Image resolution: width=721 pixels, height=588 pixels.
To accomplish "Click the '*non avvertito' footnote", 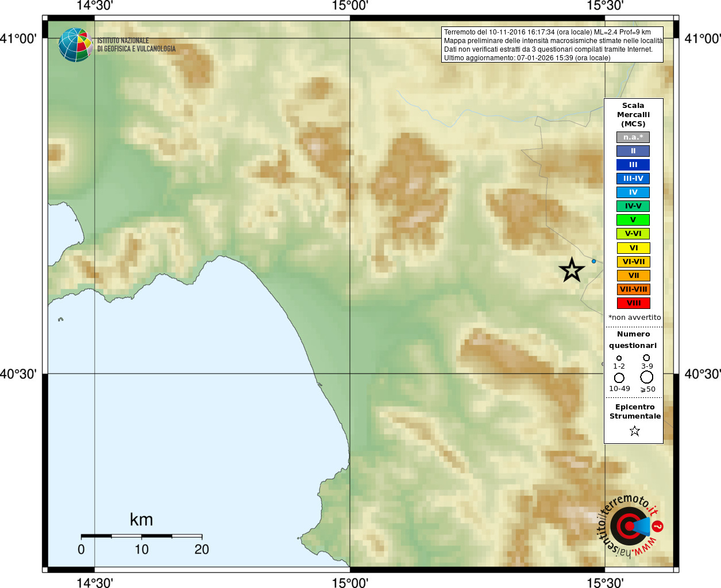I will (x=635, y=318).
